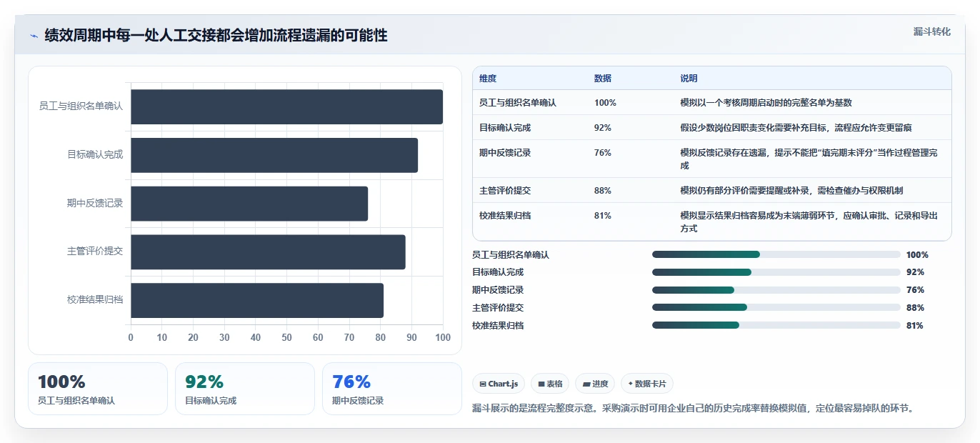The image size is (980, 443).
Task: Click the description starting 模拟以一个考核周期
Action: tap(766, 102)
